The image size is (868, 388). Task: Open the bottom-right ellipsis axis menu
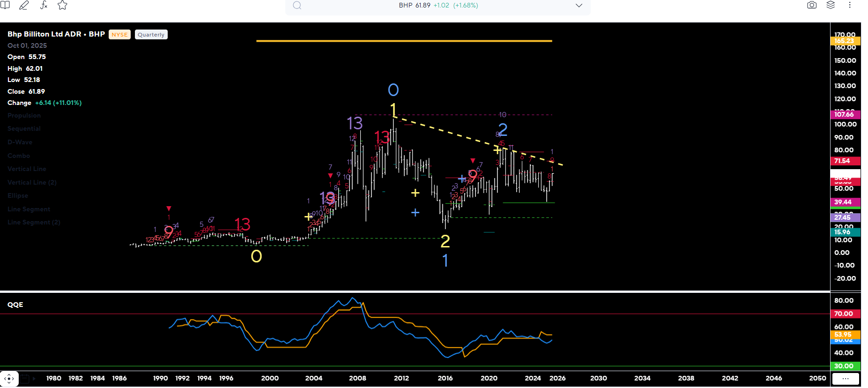[845, 378]
